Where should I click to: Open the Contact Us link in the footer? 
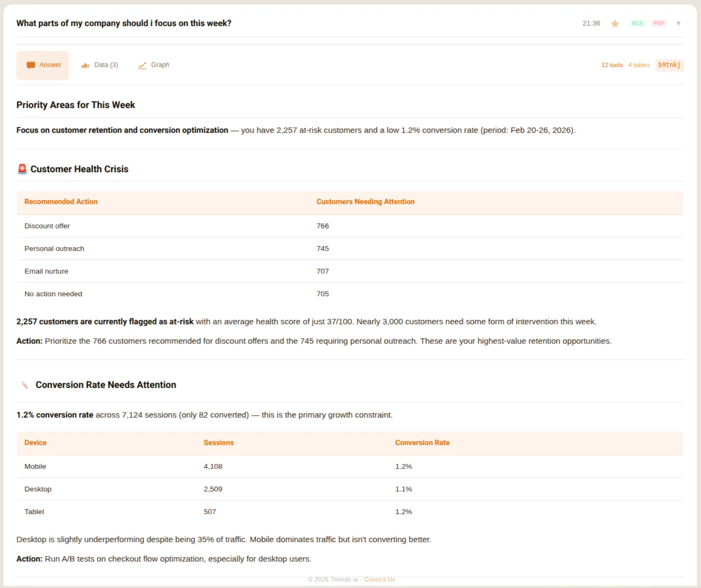pos(379,579)
